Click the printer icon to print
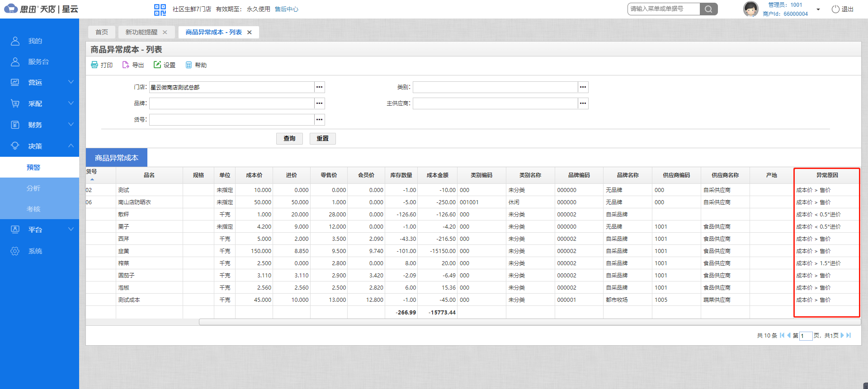The image size is (868, 389). [x=94, y=65]
